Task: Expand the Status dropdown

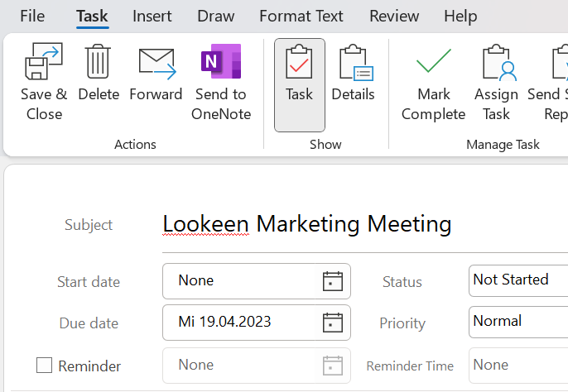Action: click(x=518, y=280)
